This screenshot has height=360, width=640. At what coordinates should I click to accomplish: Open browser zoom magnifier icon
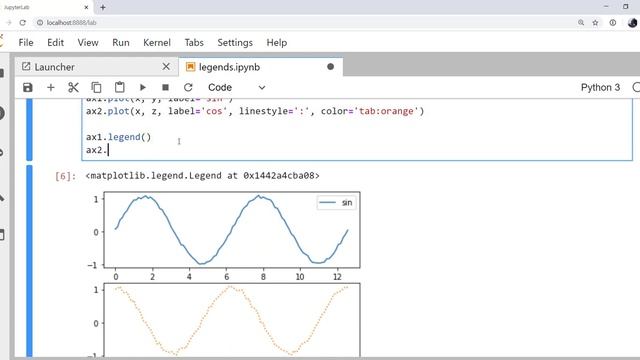(x=581, y=22)
